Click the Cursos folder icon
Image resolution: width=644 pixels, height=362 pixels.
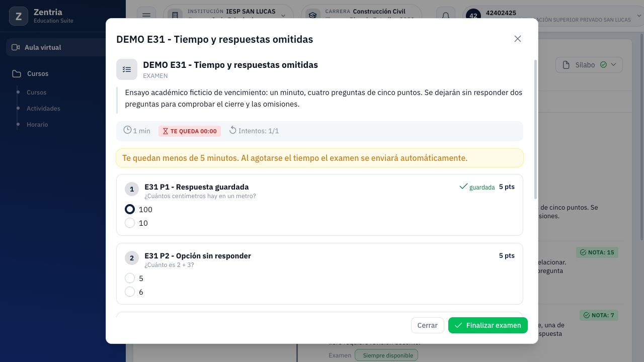click(17, 73)
